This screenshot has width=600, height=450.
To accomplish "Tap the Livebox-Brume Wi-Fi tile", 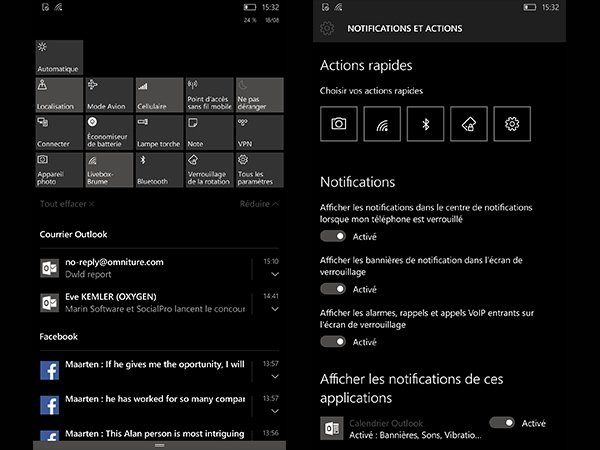I will click(x=109, y=170).
